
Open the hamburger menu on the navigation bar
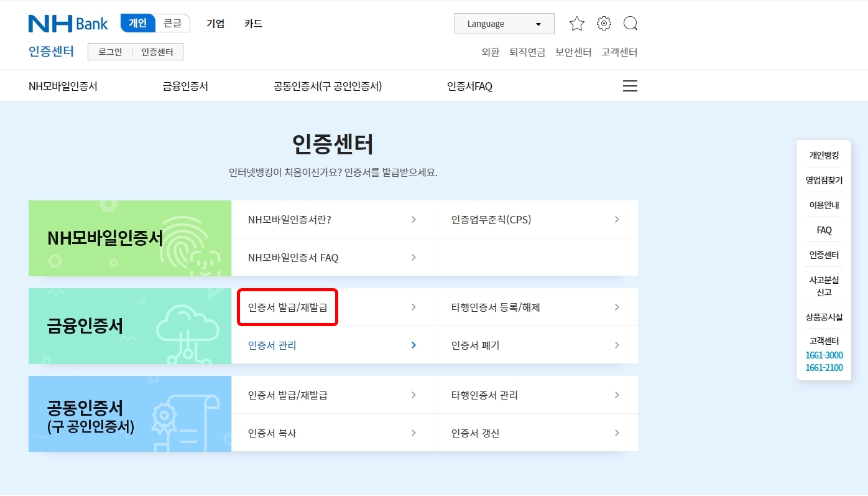(630, 86)
